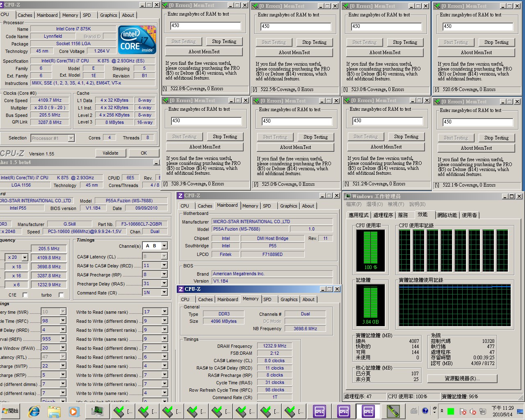525x420 pixels.
Task: Open Command Rate (CR) 1N dropdown
Action: point(164,292)
